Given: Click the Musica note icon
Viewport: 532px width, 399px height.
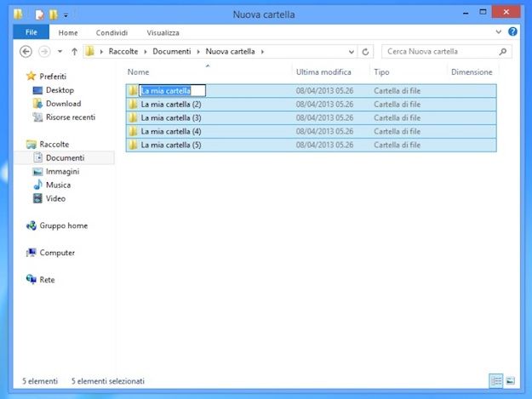Looking at the screenshot, I should [x=37, y=185].
